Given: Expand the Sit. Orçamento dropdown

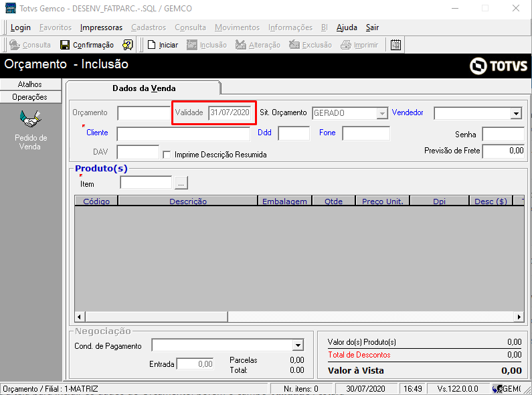Looking at the screenshot, I should [x=382, y=113].
